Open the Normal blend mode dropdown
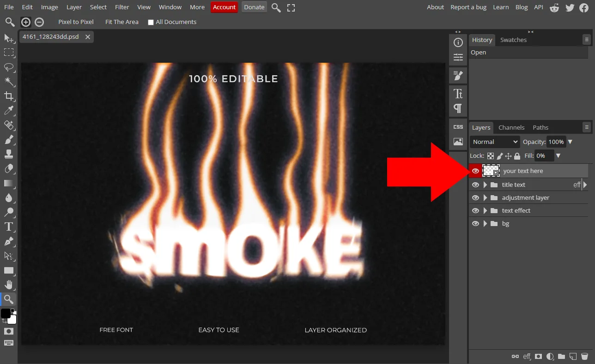This screenshot has height=364, width=595. [495, 142]
